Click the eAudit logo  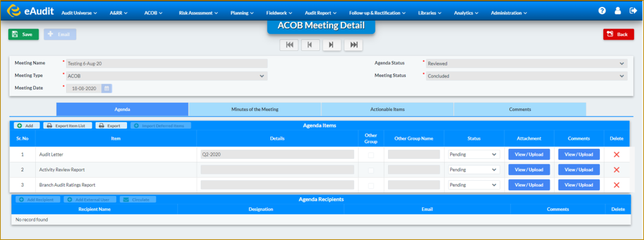click(31, 11)
